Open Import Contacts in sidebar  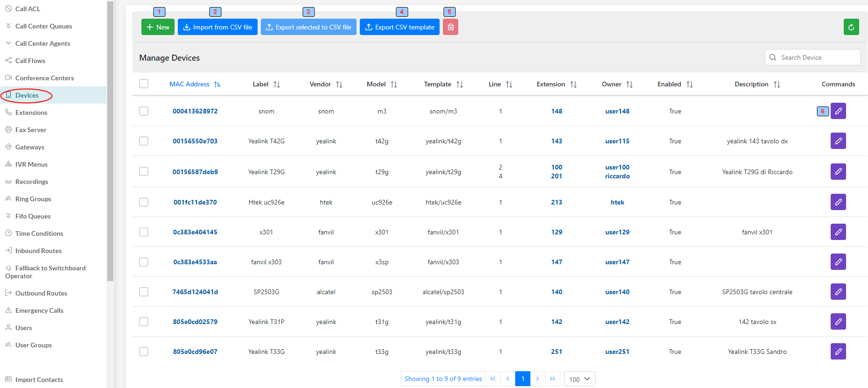coord(53,380)
